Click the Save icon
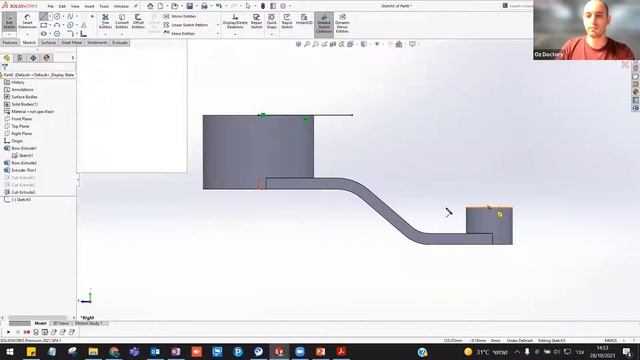This screenshot has height=360, width=640. [189, 6]
